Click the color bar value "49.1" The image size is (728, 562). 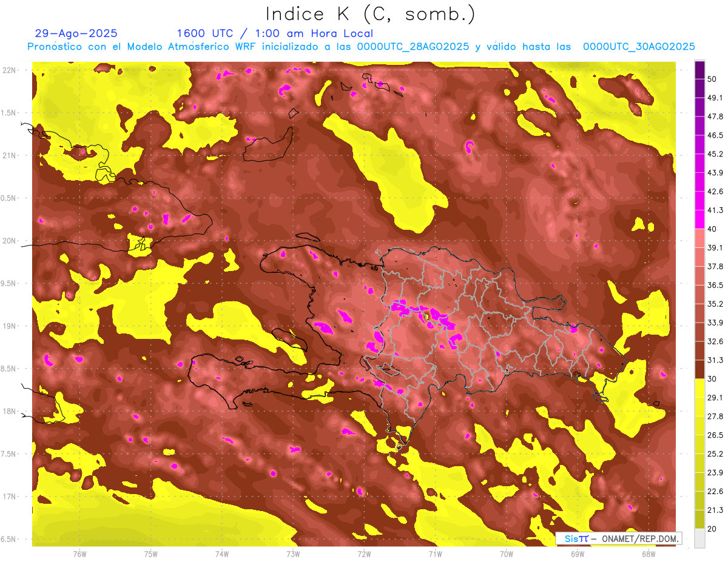click(715, 98)
